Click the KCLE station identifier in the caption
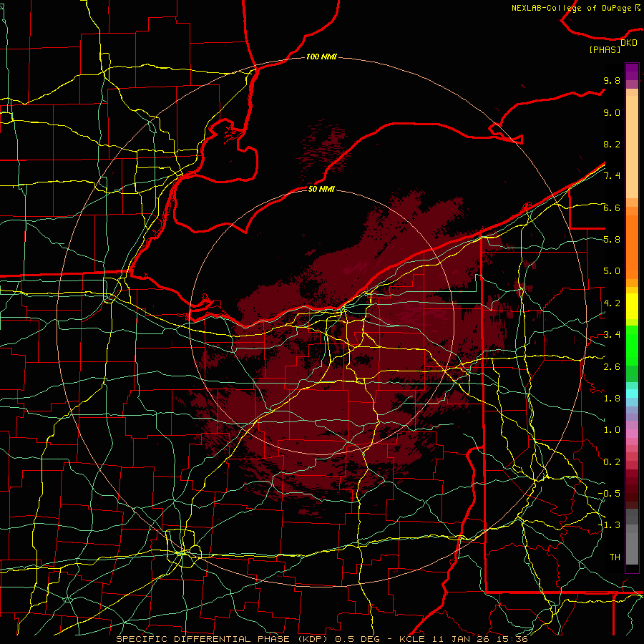 tap(414, 639)
